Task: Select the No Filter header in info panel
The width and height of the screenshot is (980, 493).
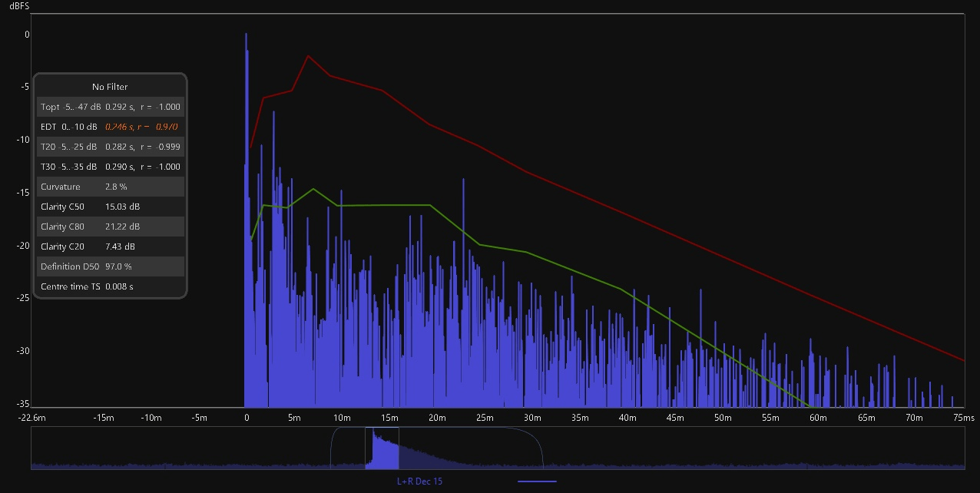Action: [110, 87]
